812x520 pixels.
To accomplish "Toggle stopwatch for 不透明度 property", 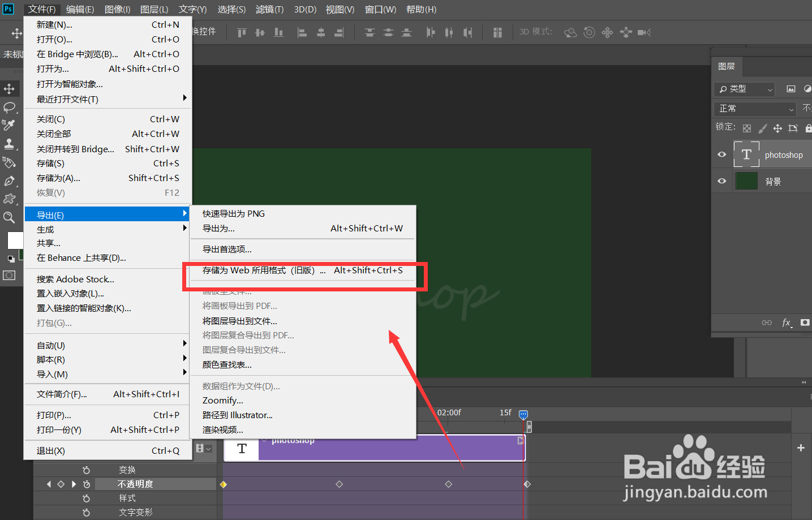I will pyautogui.click(x=86, y=484).
